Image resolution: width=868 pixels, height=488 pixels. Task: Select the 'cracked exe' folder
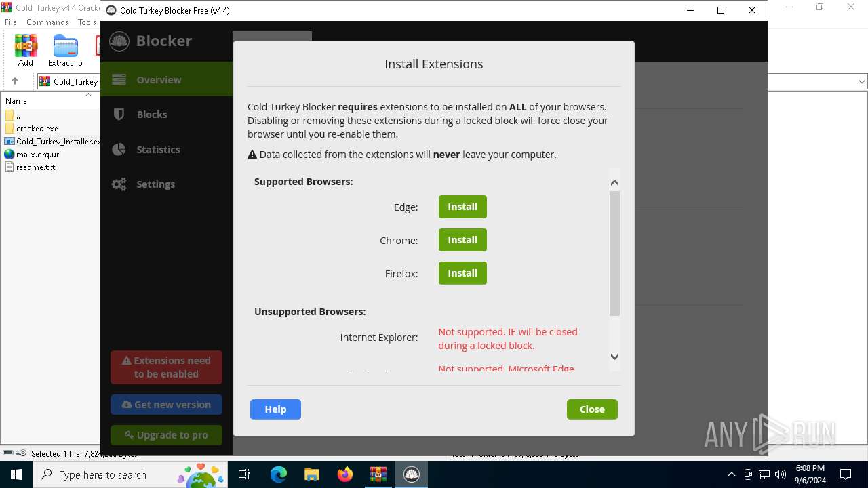[31, 128]
